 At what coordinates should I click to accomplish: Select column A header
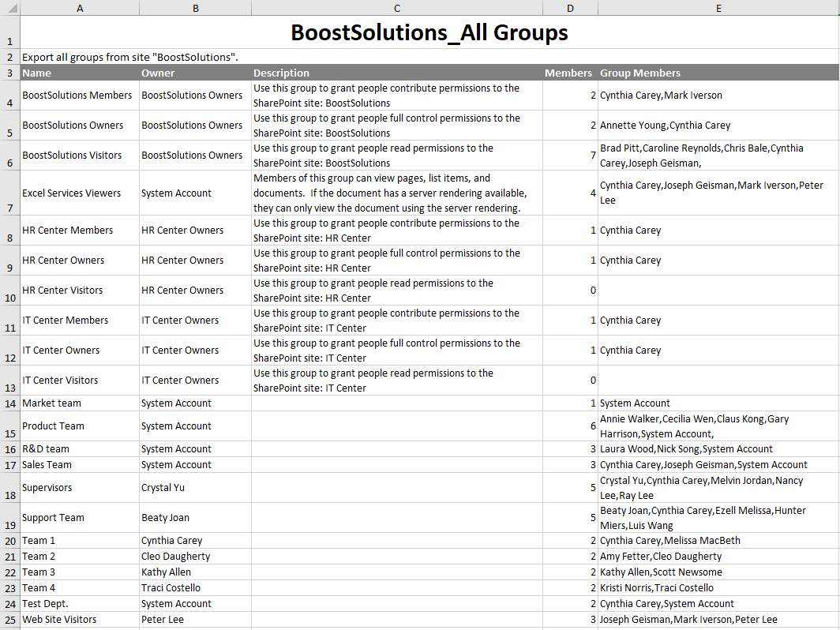(x=79, y=8)
